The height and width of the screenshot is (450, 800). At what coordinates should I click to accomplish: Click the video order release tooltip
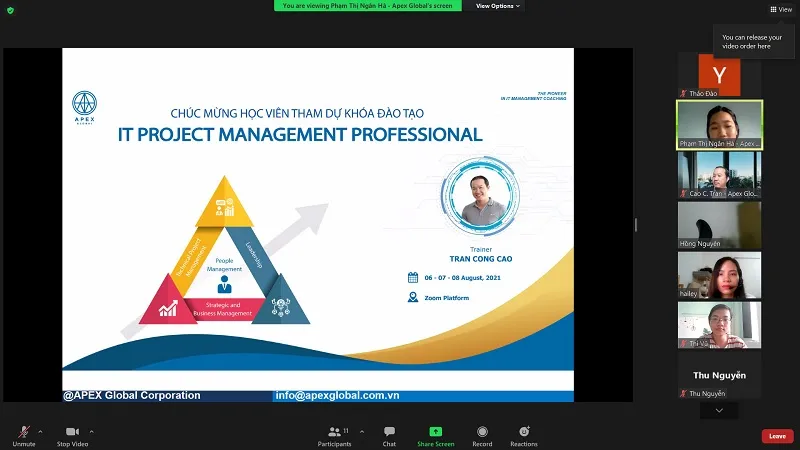752,41
